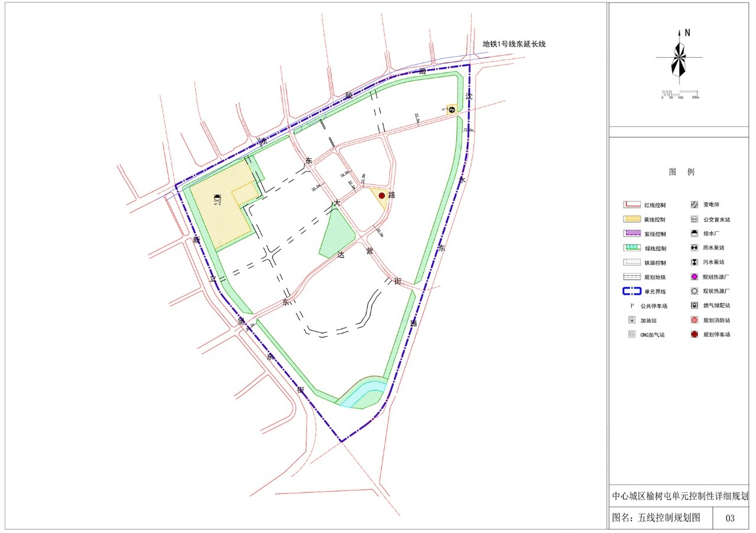Click the 加油站 legend icon
The width and height of the screenshot is (756, 533).
632,320
